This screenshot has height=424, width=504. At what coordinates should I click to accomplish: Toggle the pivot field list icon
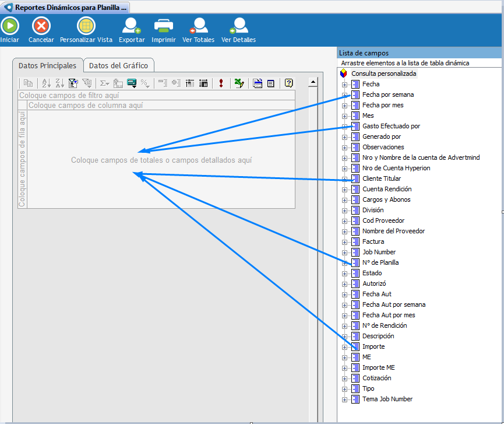(258, 83)
